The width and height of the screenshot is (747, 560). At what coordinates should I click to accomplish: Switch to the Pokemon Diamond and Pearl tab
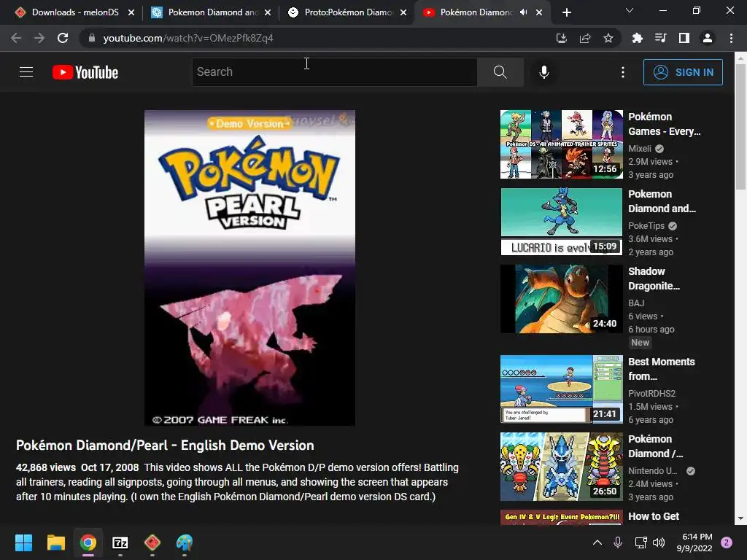coord(211,12)
